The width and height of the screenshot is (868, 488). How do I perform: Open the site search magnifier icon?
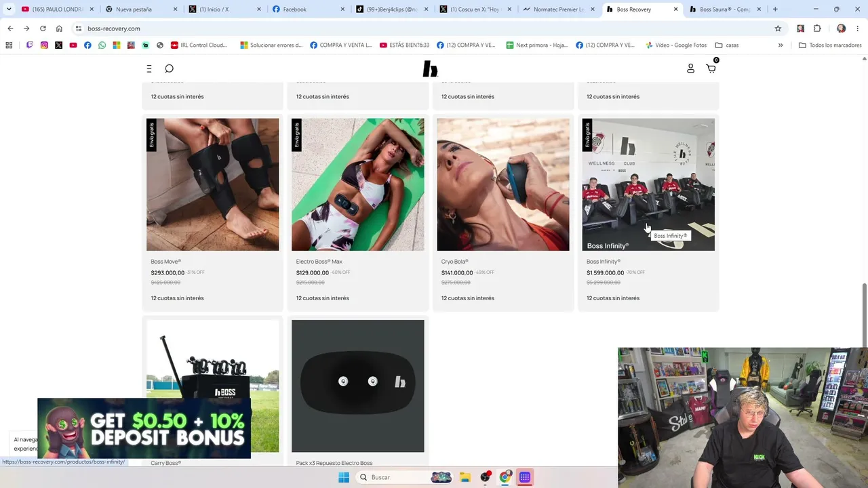click(170, 68)
